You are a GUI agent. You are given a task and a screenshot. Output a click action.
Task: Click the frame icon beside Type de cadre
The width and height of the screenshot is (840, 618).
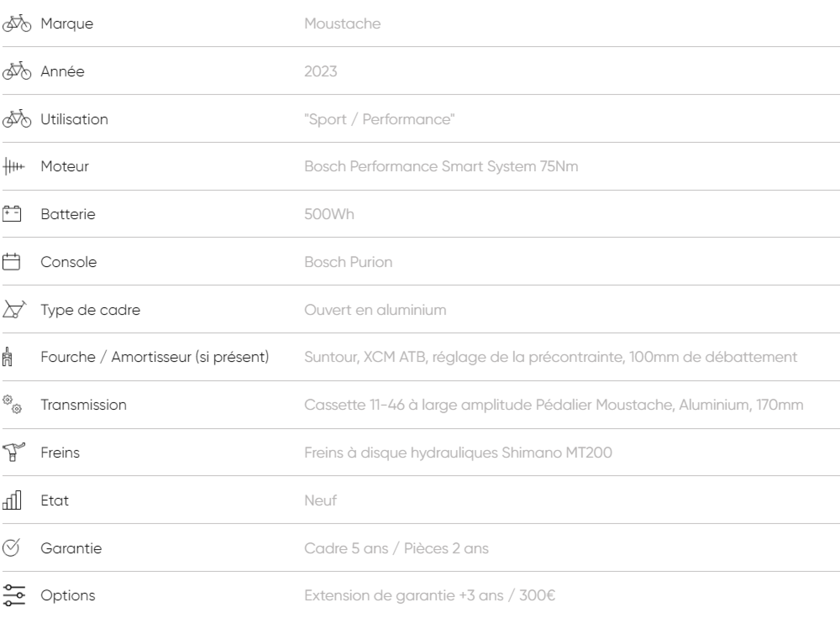[x=14, y=309]
